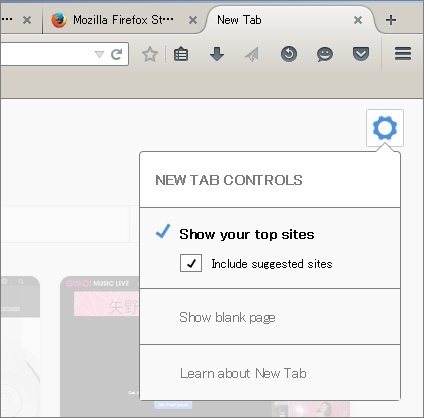Click the Pocket icon in toolbar

click(x=361, y=54)
